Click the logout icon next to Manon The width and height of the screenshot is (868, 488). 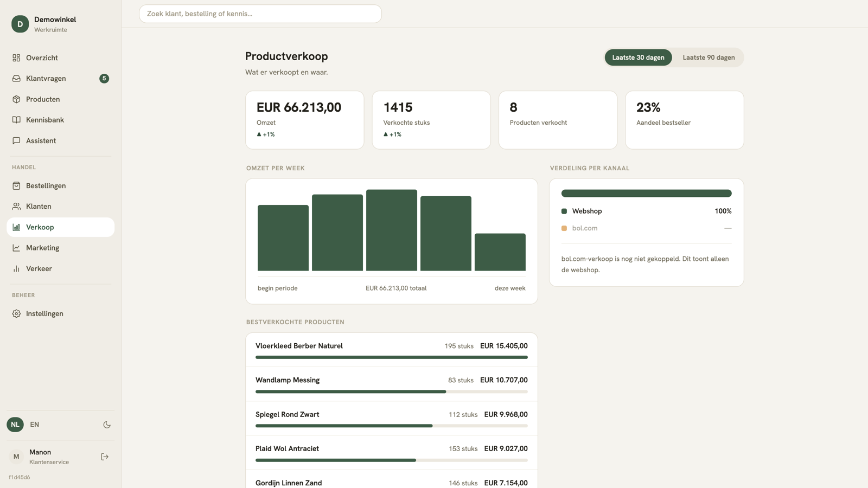(x=105, y=457)
